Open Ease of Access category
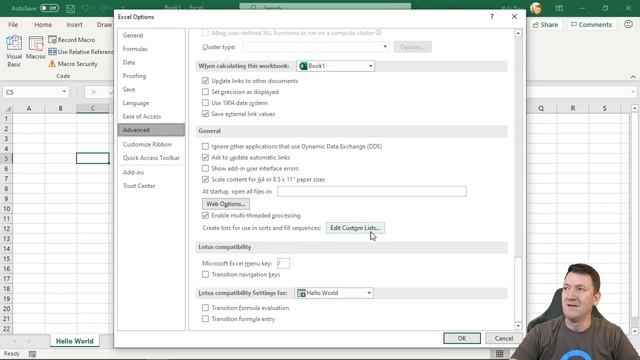640x360 pixels. [x=151, y=116]
